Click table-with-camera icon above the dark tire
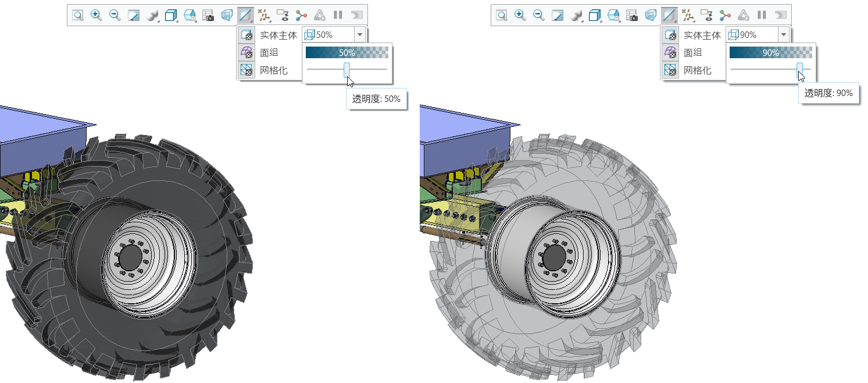This screenshot has height=383, width=868. 208,15
